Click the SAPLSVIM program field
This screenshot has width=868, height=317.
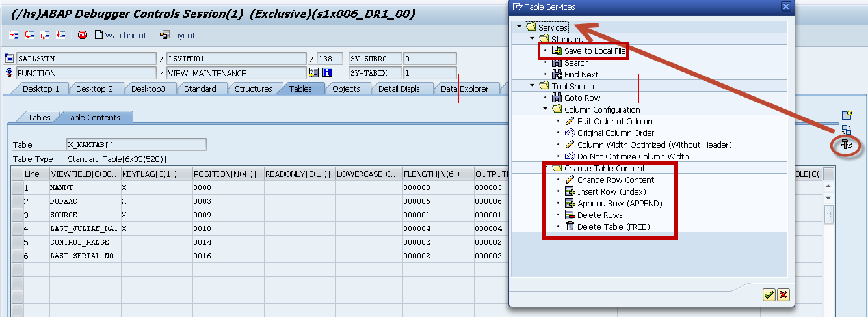[x=86, y=59]
